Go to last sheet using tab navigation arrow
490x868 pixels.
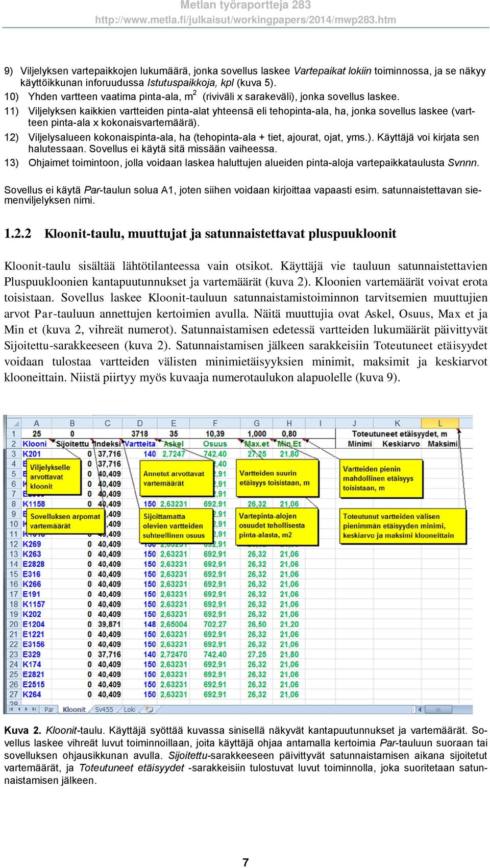pyautogui.click(x=34, y=709)
